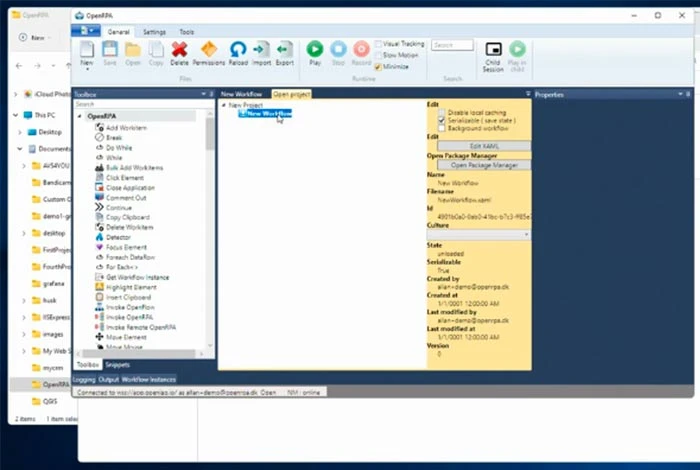Select New Workflow in project tree
Screen dimensions: 700x470
265,113
